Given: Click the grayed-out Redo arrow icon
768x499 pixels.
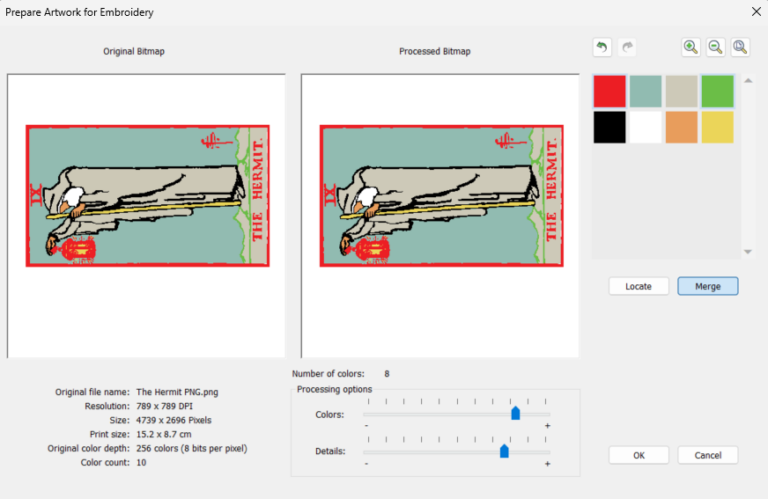Looking at the screenshot, I should click(x=627, y=48).
